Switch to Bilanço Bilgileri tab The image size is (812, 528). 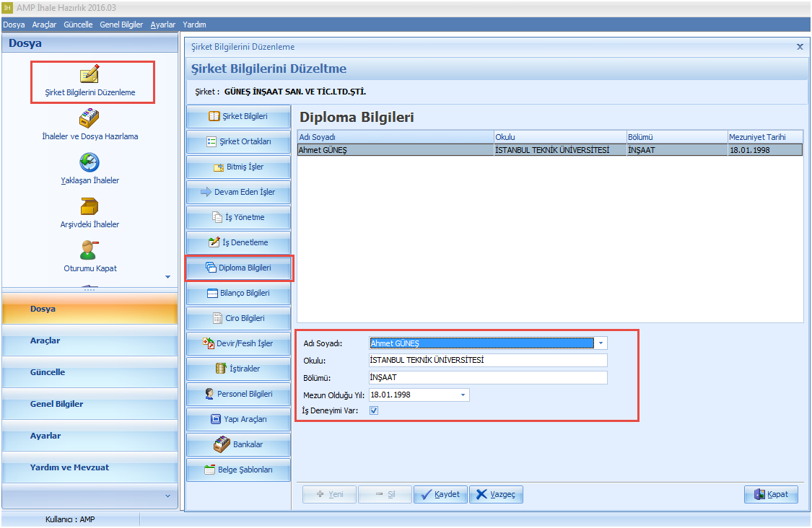(239, 293)
